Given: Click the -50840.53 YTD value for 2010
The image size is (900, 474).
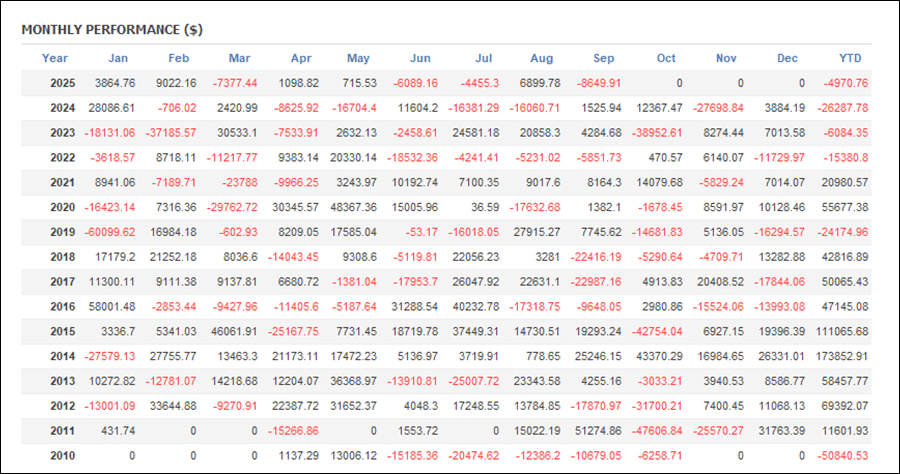Looking at the screenshot, I should pos(842,454).
